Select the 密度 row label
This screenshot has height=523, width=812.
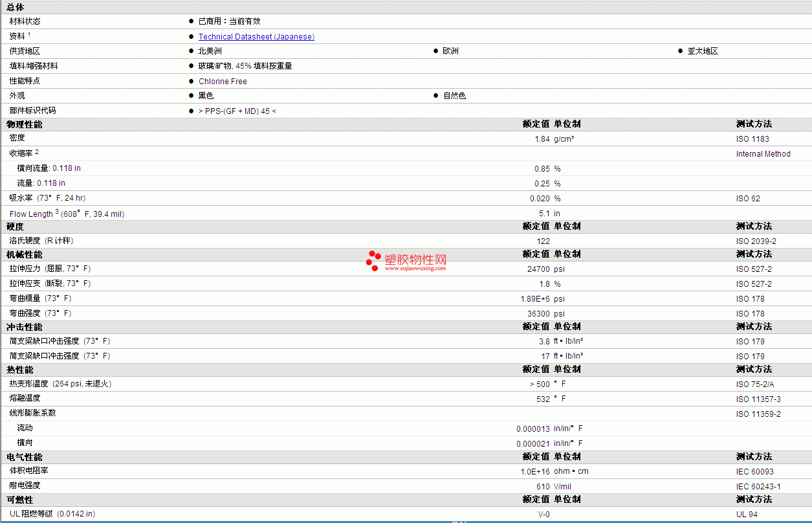tap(17, 139)
